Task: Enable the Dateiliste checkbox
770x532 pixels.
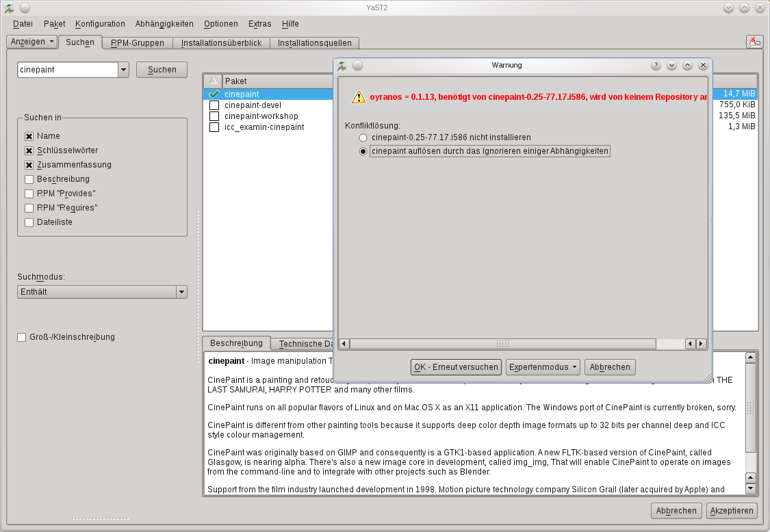Action: pos(29,222)
